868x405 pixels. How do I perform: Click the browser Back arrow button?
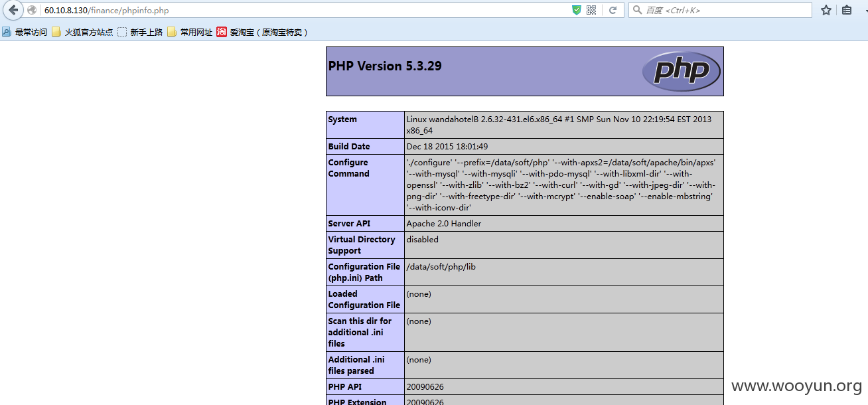click(13, 10)
